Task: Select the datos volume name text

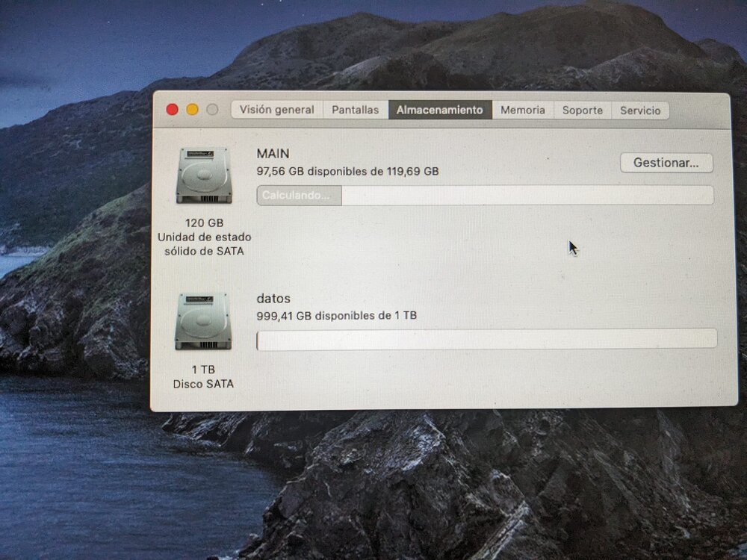Action: (x=273, y=299)
